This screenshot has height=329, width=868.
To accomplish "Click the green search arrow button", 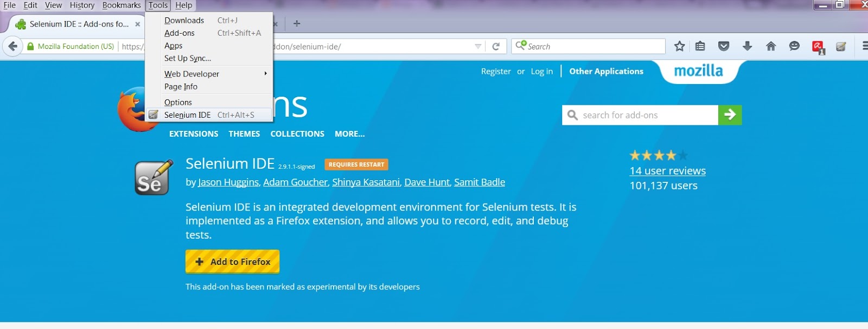I will tap(730, 115).
